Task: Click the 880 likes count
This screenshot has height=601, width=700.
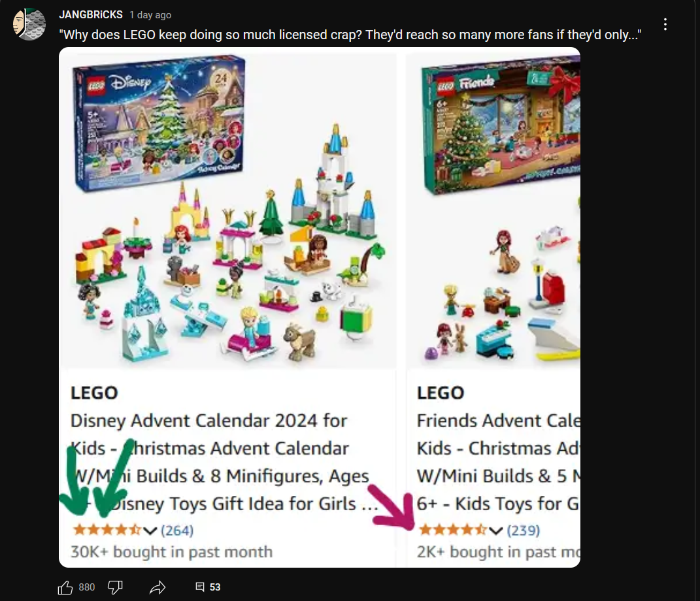Action: (x=87, y=587)
